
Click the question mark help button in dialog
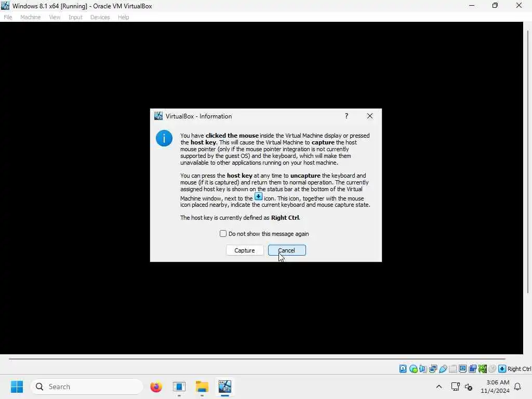[347, 116]
